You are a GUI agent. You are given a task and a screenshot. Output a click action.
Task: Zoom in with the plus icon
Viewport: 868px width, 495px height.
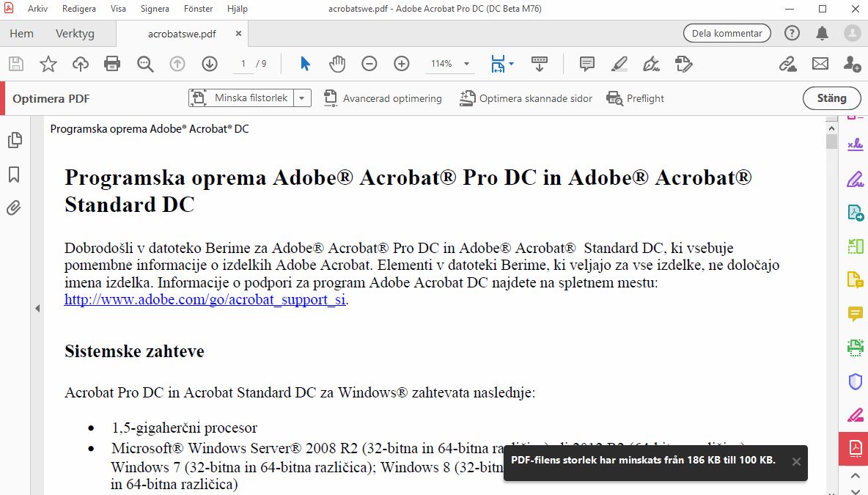[401, 65]
